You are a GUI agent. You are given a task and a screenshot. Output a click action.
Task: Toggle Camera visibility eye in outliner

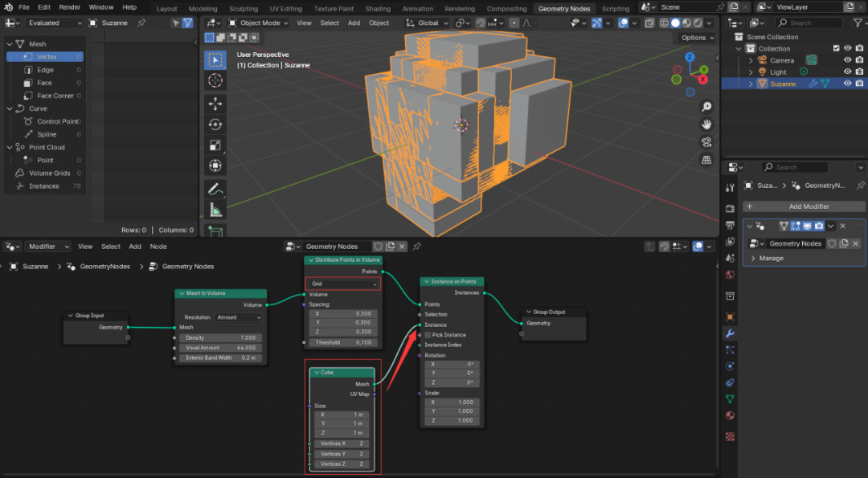847,60
